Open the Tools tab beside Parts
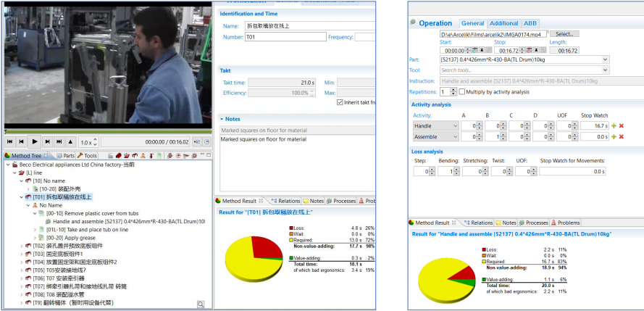 (x=87, y=155)
